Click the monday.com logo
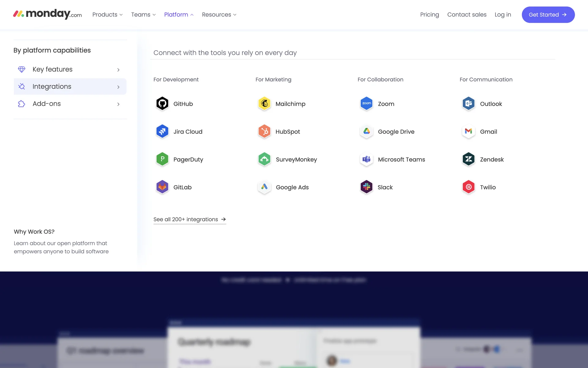This screenshot has width=588, height=368. point(47,14)
